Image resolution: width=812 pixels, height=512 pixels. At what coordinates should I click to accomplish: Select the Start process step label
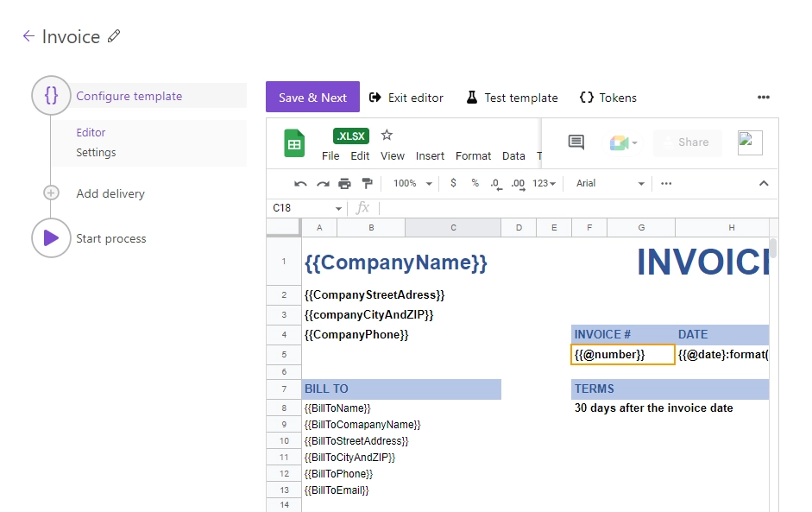coord(110,238)
